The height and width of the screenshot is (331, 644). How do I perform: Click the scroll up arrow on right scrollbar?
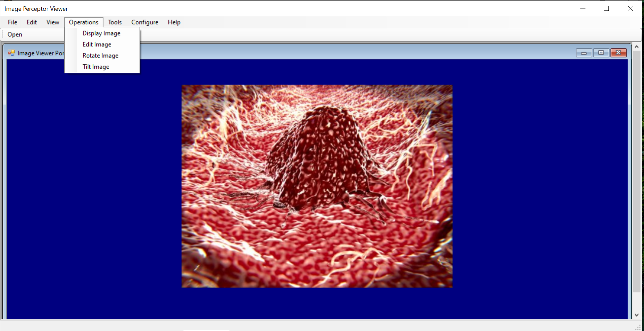[x=637, y=47]
